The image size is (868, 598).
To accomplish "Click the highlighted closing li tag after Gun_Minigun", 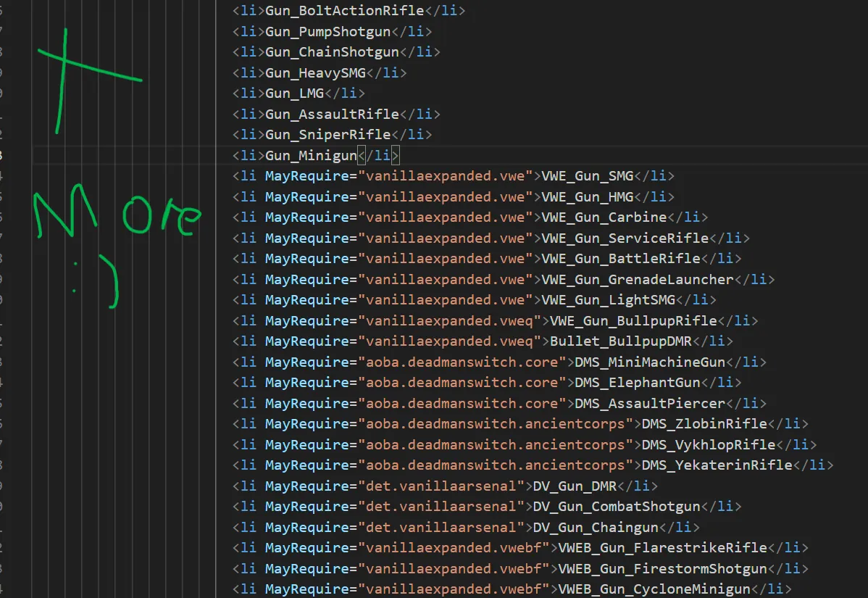I will pyautogui.click(x=379, y=156).
